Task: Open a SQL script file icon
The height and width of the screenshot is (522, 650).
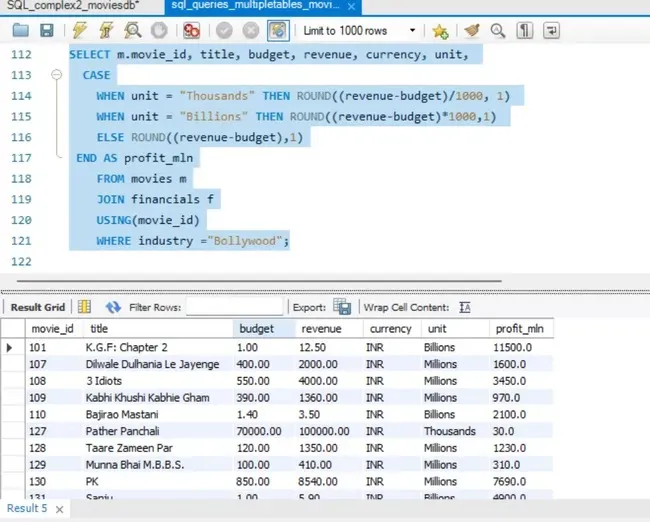Action: pos(20,31)
